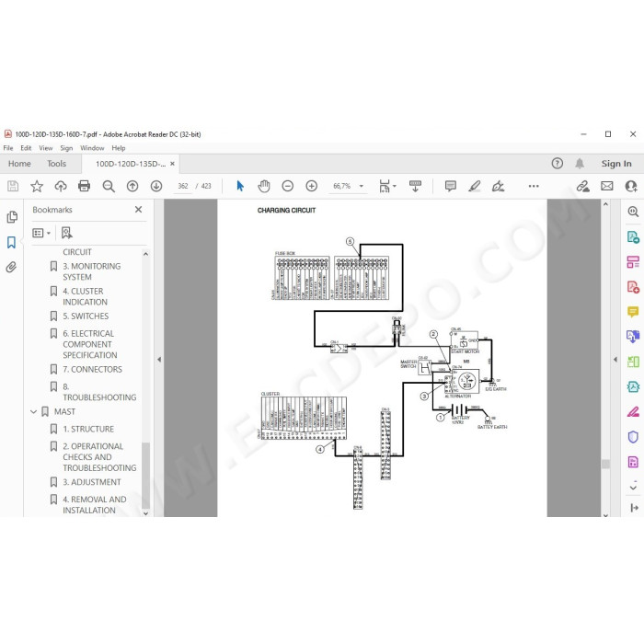Screen dimensions: 644x644
Task: Print the document using the printer icon
Action: pos(85,186)
